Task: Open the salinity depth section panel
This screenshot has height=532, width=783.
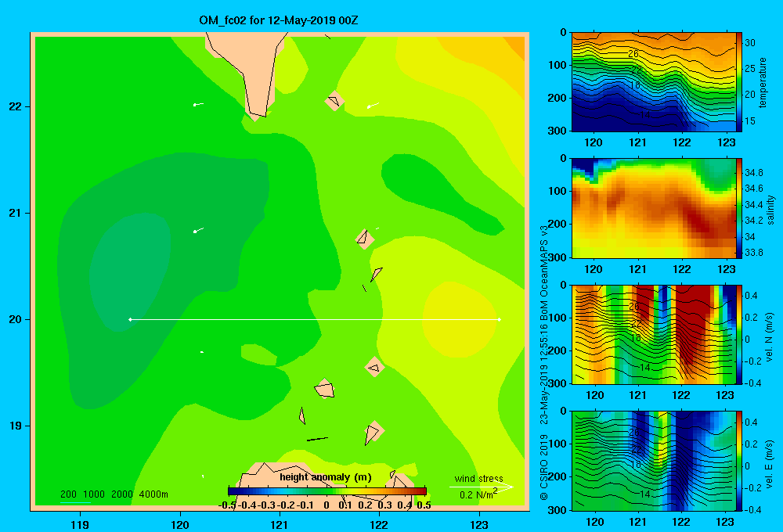Action: coord(654,208)
